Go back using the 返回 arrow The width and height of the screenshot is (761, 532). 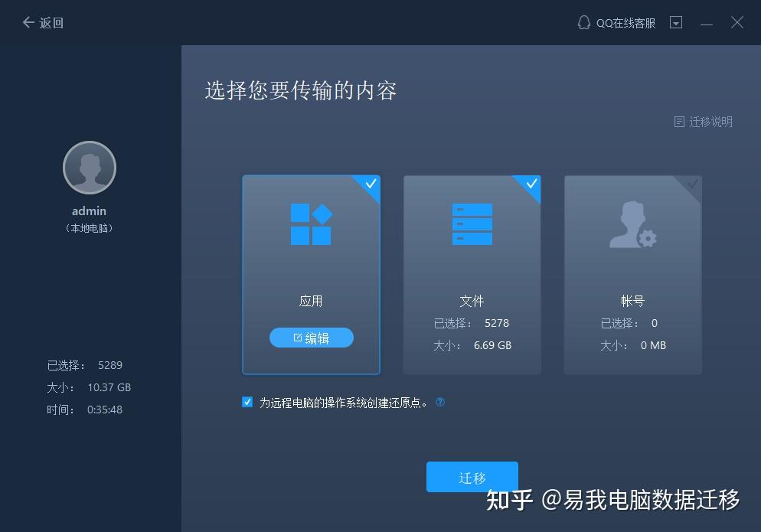click(x=43, y=23)
